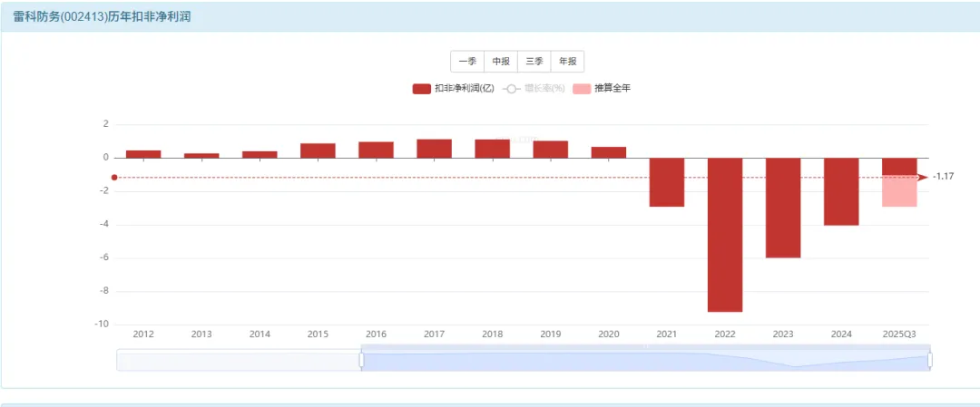Click the selected blue range in the zoom bar
Viewport: 980px width, 407px height.
point(646,360)
